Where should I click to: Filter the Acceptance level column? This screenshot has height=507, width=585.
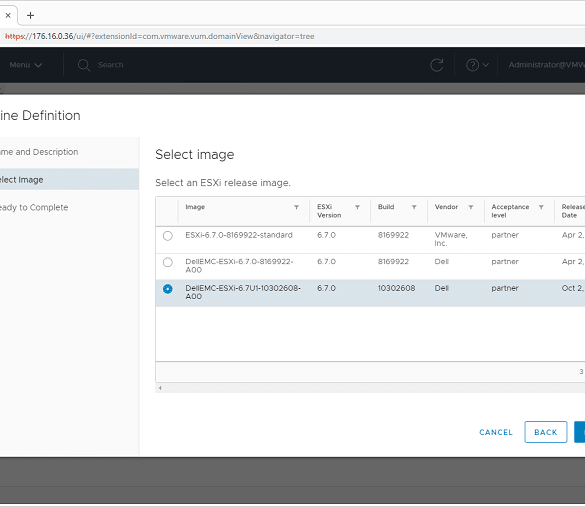[x=541, y=207]
